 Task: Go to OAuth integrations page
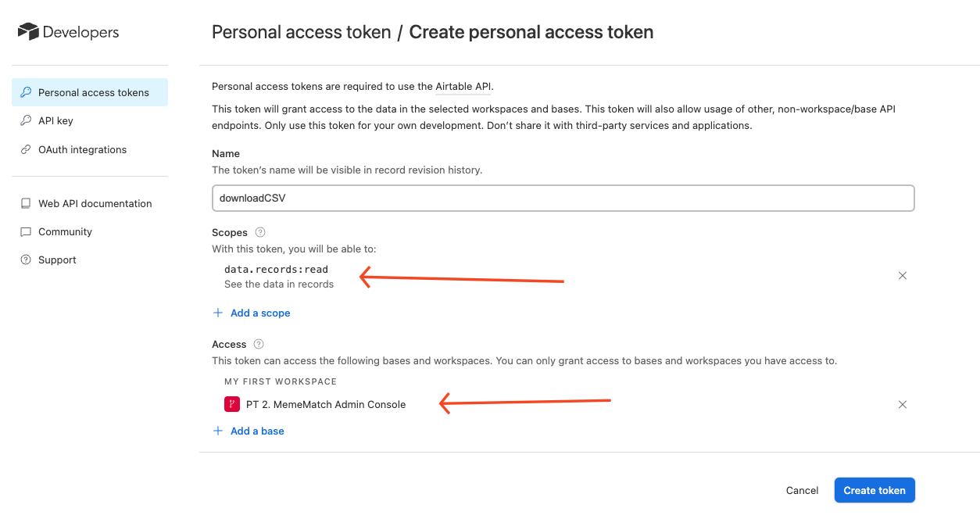(82, 149)
